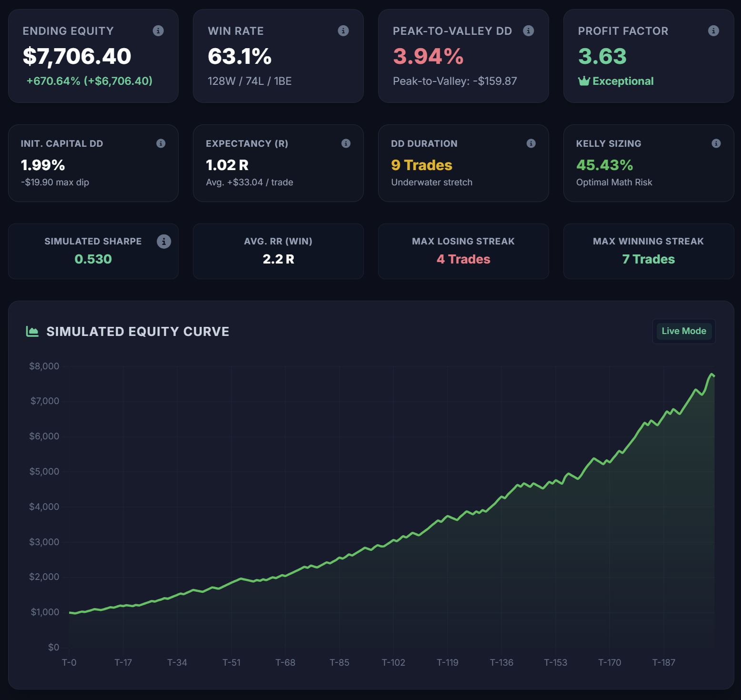741x700 pixels.
Task: Click the Avg. RR (Win) card title
Action: pos(278,241)
